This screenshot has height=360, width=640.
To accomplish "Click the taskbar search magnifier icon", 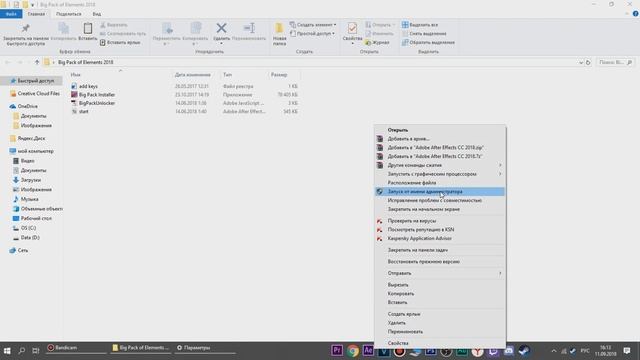I will tap(22, 351).
